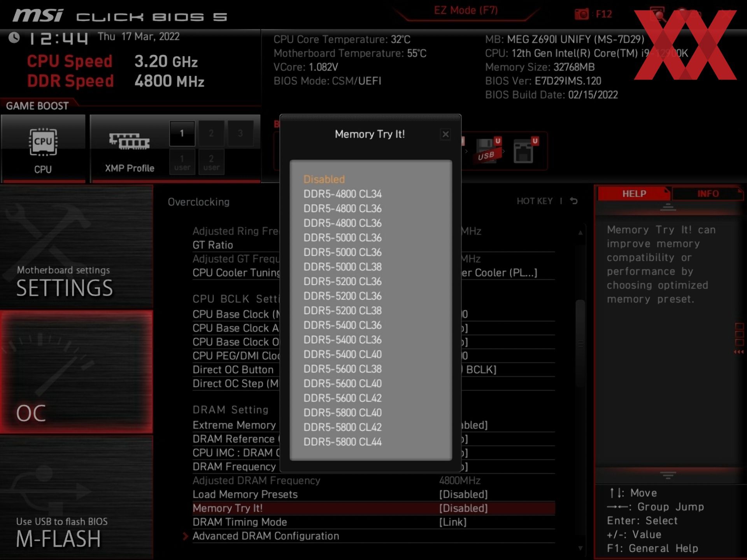Close the Memory Try It! dialog
The image size is (747, 560).
click(445, 134)
